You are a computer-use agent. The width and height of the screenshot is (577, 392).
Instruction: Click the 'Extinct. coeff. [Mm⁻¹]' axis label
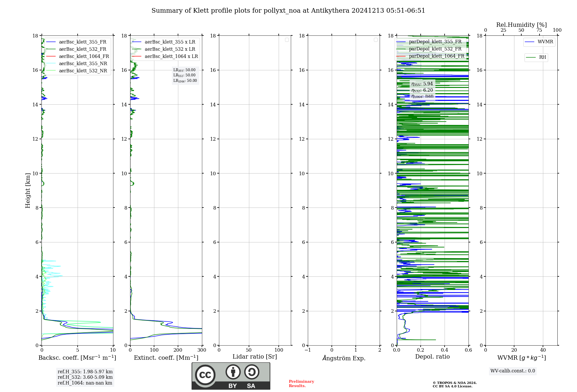click(166, 358)
